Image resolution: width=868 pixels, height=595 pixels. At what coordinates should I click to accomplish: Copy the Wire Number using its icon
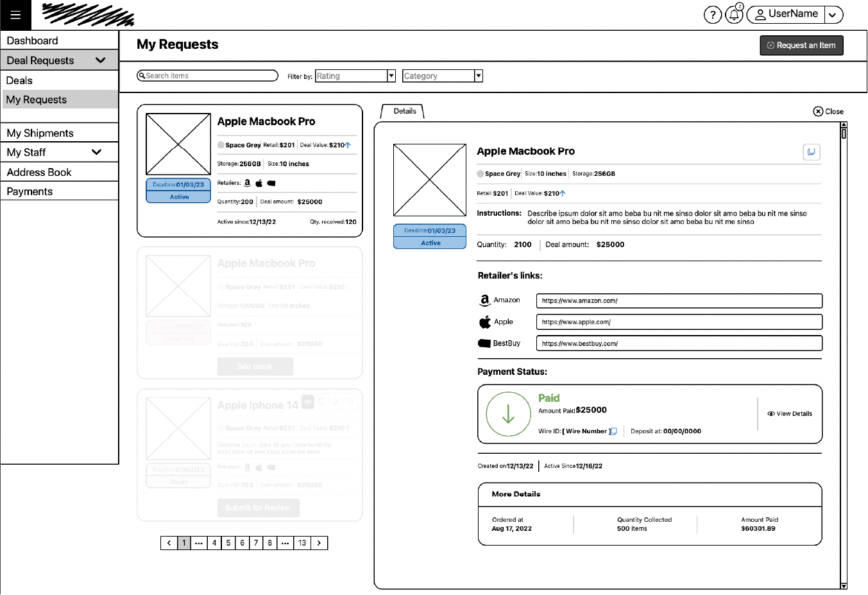tap(613, 431)
